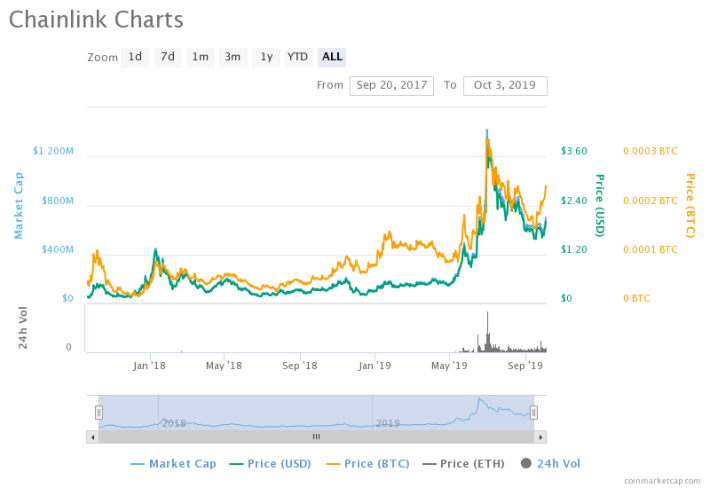
Task: Click the vertical Price (BTC) axis title
Action: [690, 206]
